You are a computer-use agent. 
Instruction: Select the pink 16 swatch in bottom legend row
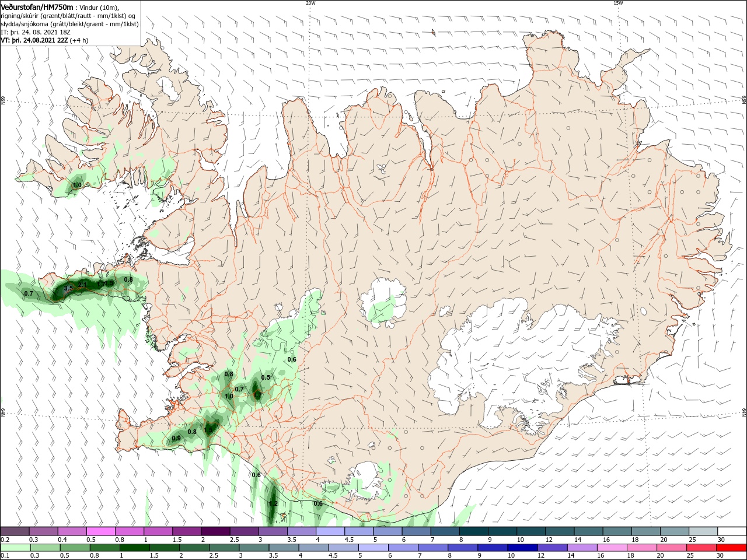(x=612, y=548)
